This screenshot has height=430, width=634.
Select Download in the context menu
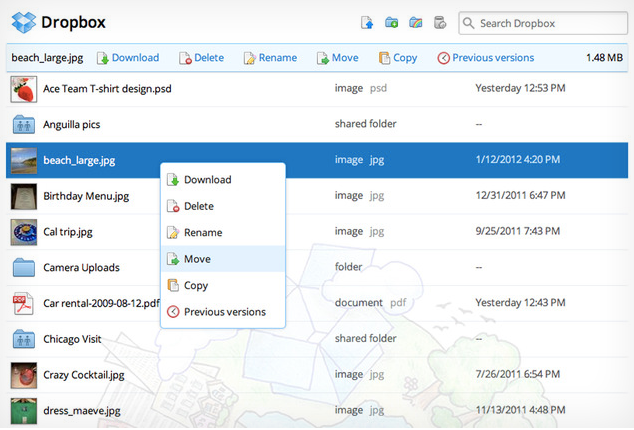click(x=207, y=180)
